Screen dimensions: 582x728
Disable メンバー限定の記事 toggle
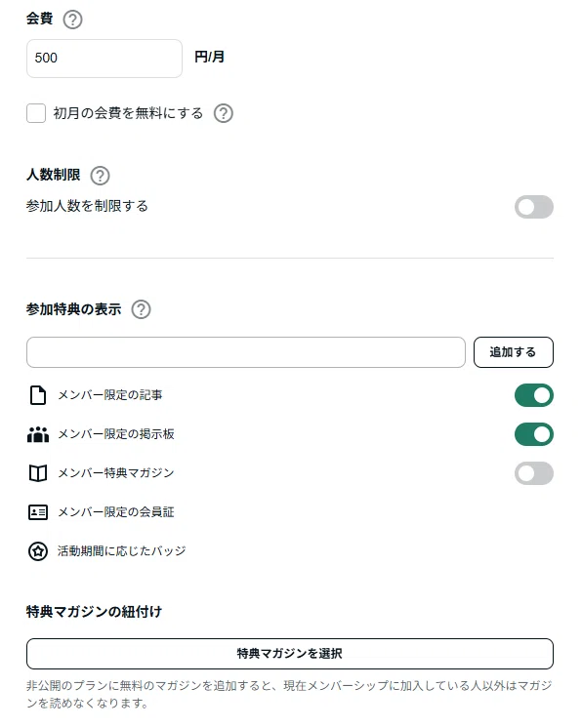tap(534, 395)
